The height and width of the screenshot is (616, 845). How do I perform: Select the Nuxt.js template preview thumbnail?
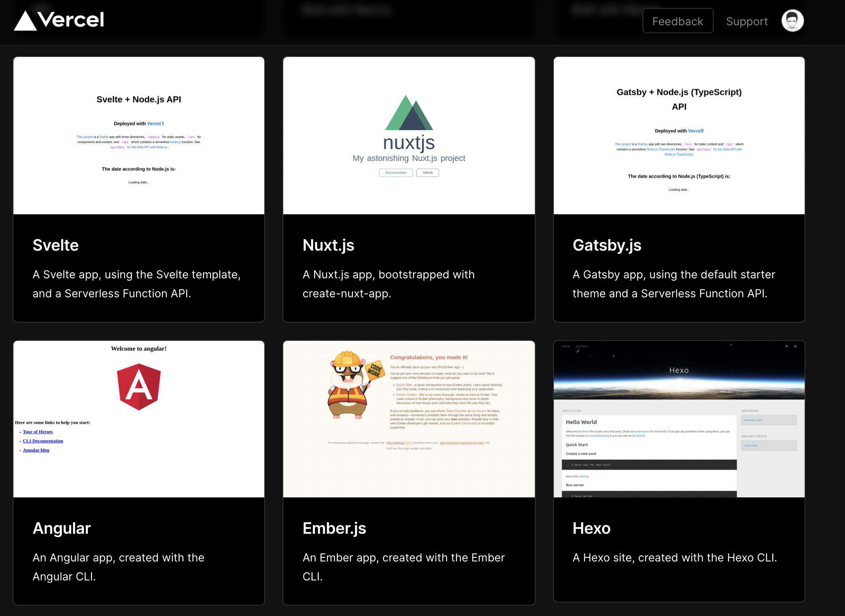(x=409, y=136)
